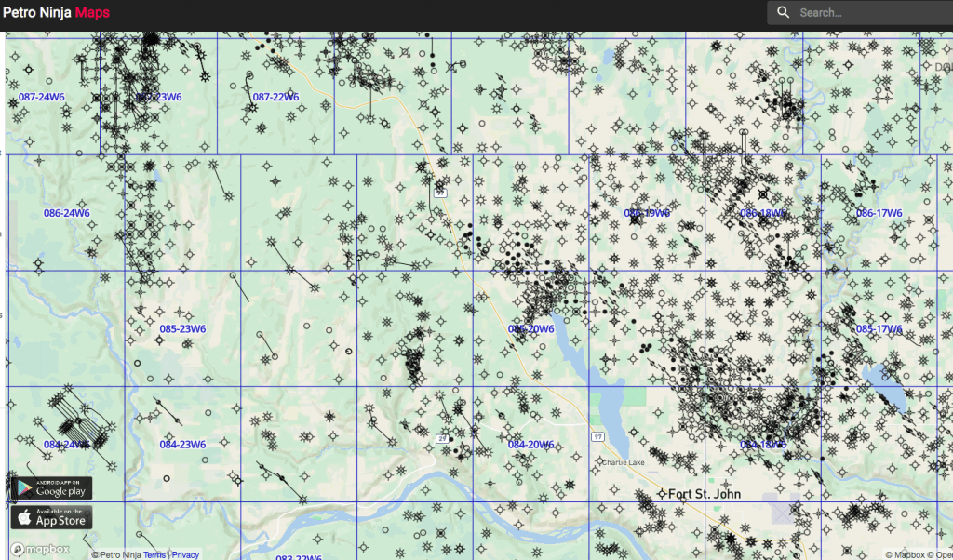The width and height of the screenshot is (953, 560).
Task: Select township label 086-24W6
Action: pyautogui.click(x=67, y=213)
